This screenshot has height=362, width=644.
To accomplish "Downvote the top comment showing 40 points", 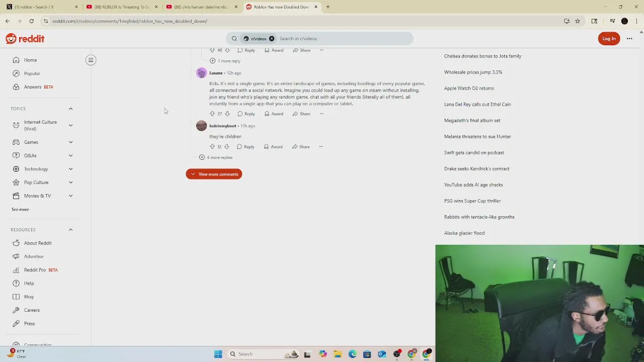I will pos(227,50).
